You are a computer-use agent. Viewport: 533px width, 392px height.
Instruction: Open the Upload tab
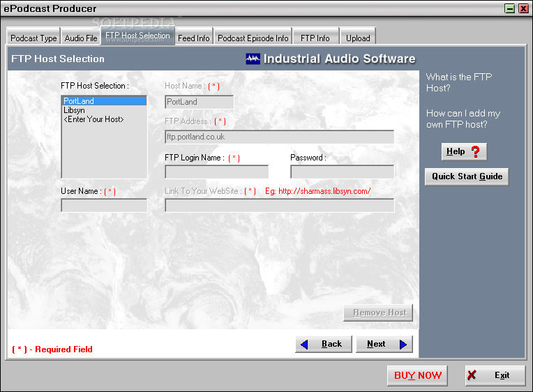[x=358, y=36]
